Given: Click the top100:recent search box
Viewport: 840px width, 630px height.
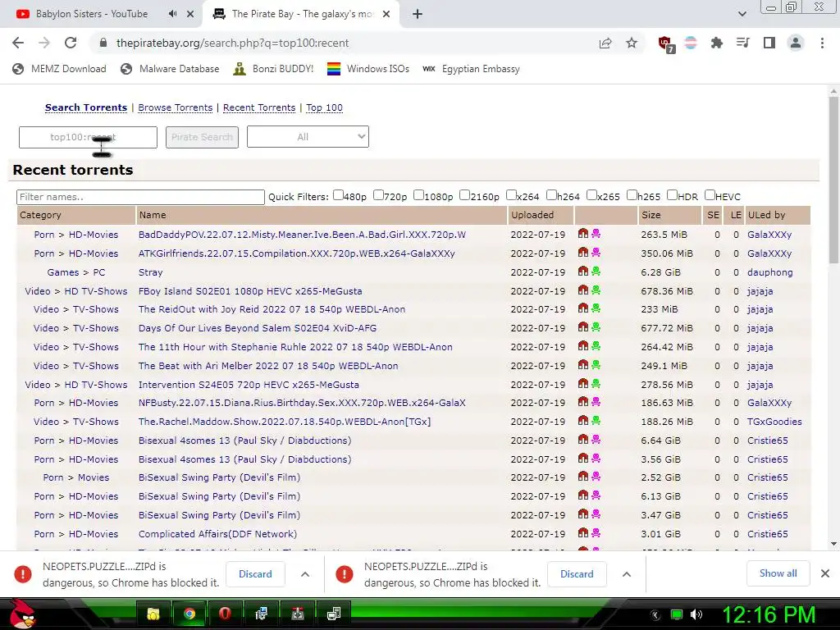Looking at the screenshot, I should click(88, 137).
